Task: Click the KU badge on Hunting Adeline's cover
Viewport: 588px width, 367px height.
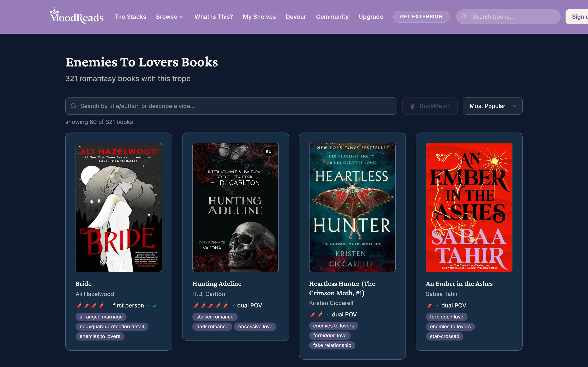Action: click(x=268, y=151)
